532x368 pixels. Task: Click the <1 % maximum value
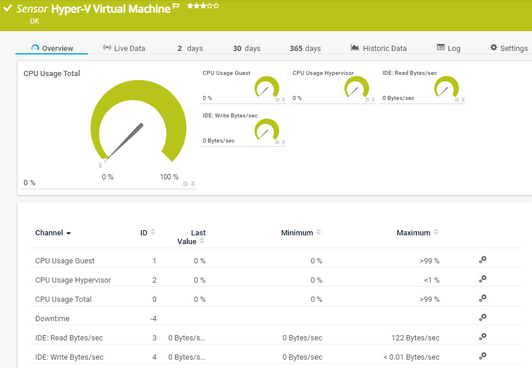click(431, 280)
